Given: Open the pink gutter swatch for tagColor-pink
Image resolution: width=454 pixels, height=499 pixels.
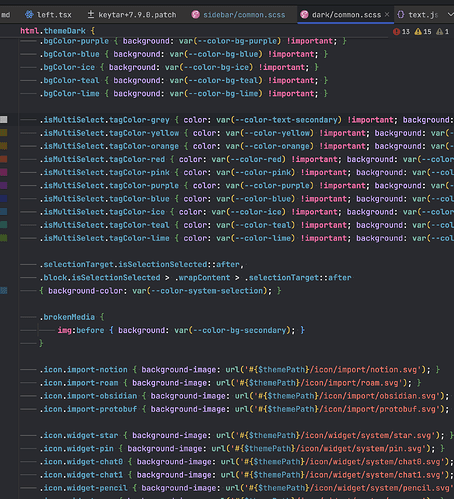Looking at the screenshot, I should pos(4,172).
